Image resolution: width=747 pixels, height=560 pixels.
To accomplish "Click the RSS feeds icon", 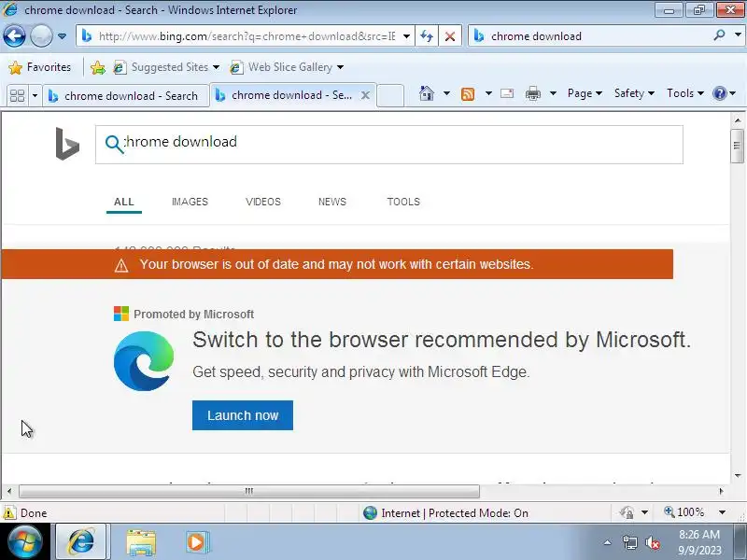I will [x=468, y=94].
